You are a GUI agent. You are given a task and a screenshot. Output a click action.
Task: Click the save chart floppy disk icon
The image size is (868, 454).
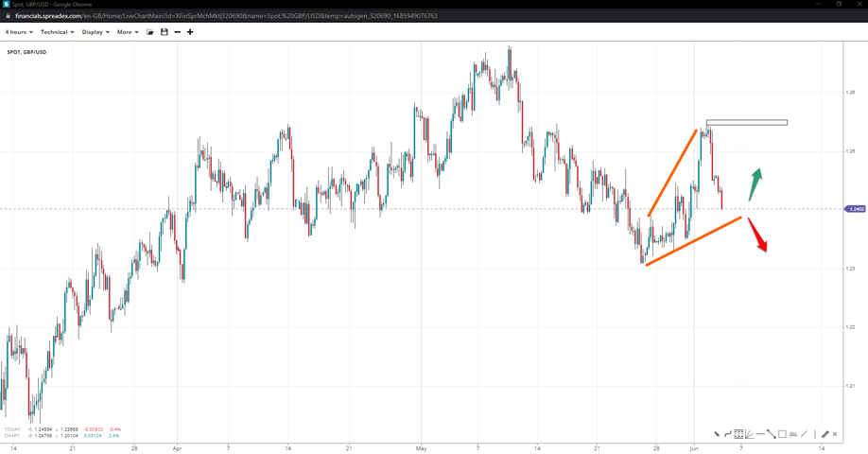tap(164, 32)
